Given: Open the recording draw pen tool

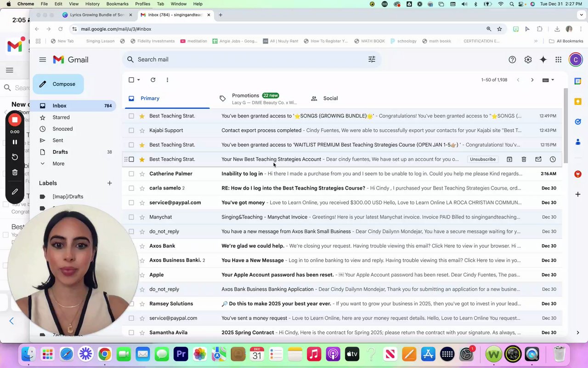Looking at the screenshot, I should click(x=15, y=191).
